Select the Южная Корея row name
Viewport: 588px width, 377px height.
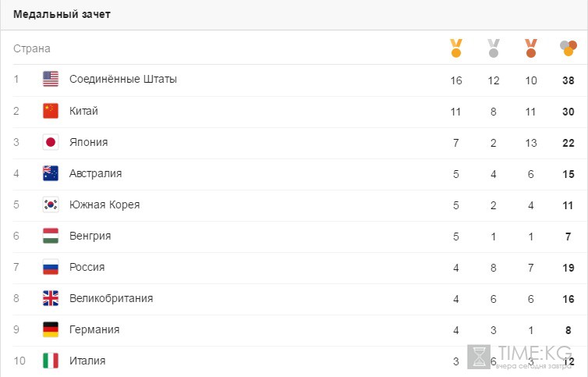coord(104,205)
